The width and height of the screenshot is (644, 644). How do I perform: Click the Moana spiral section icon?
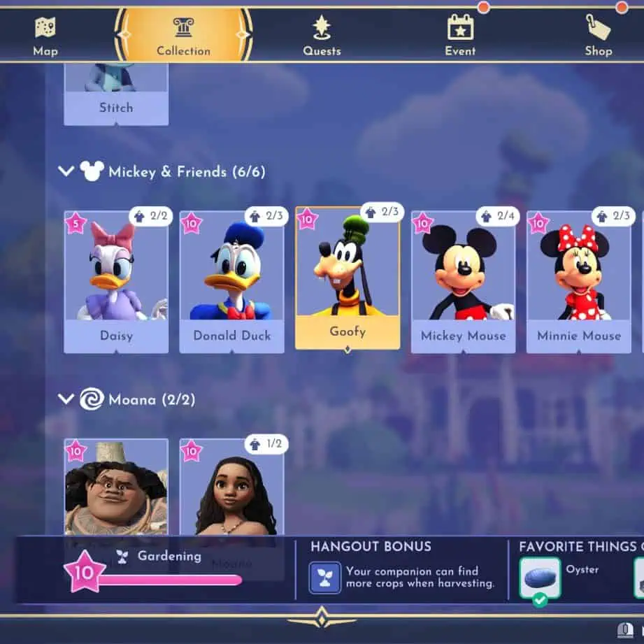(x=92, y=399)
